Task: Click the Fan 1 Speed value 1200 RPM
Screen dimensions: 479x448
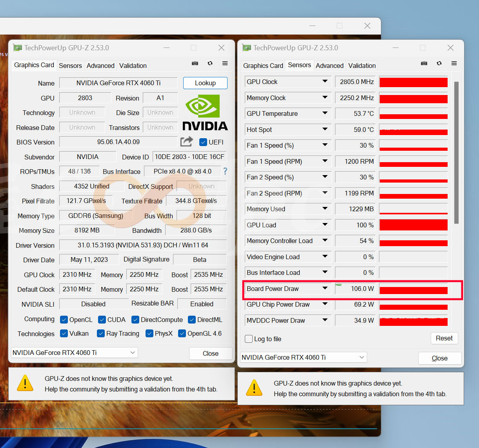Action: [x=355, y=161]
